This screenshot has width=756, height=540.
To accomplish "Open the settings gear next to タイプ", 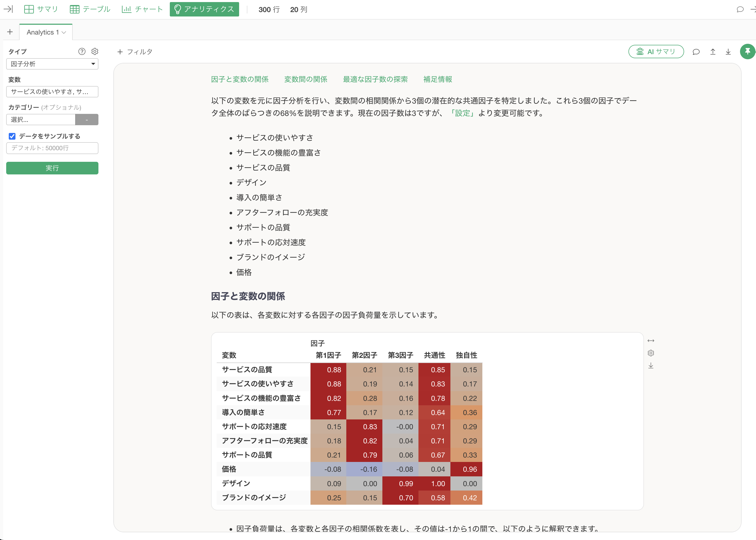I will (x=95, y=51).
